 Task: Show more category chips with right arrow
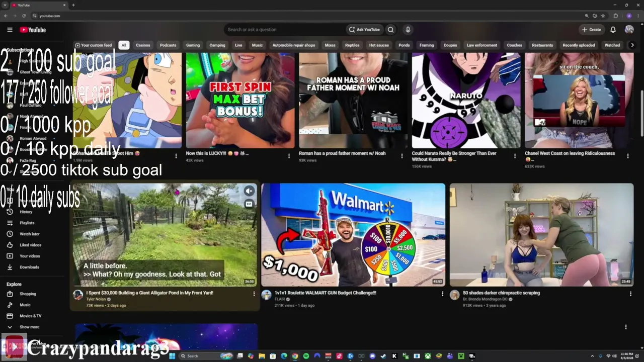point(632,45)
